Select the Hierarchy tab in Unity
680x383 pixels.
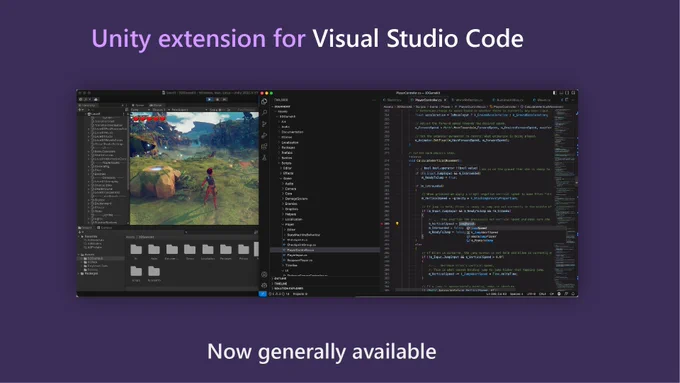click(89, 105)
